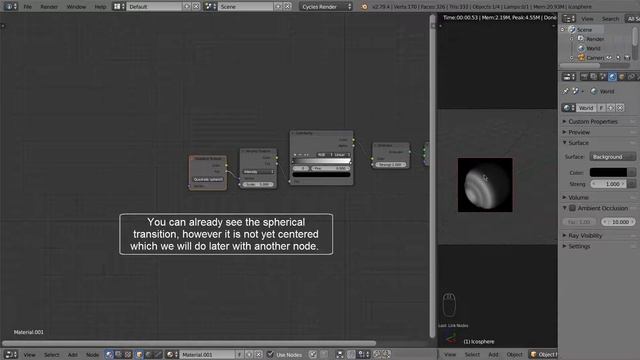The height and width of the screenshot is (360, 640).
Task: Open node editor Node menu
Action: coord(93,355)
